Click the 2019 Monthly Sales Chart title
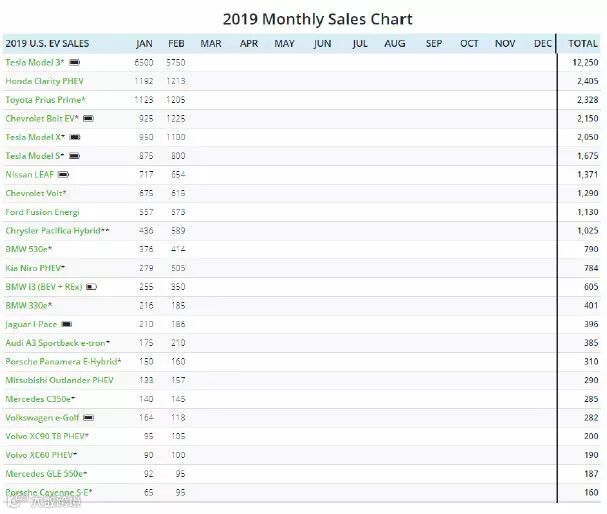The width and height of the screenshot is (607, 514). (x=317, y=19)
